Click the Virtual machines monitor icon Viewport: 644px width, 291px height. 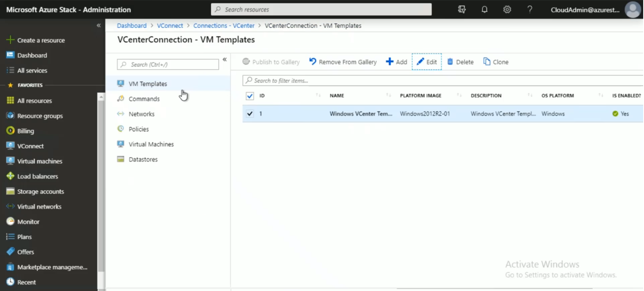(10, 161)
